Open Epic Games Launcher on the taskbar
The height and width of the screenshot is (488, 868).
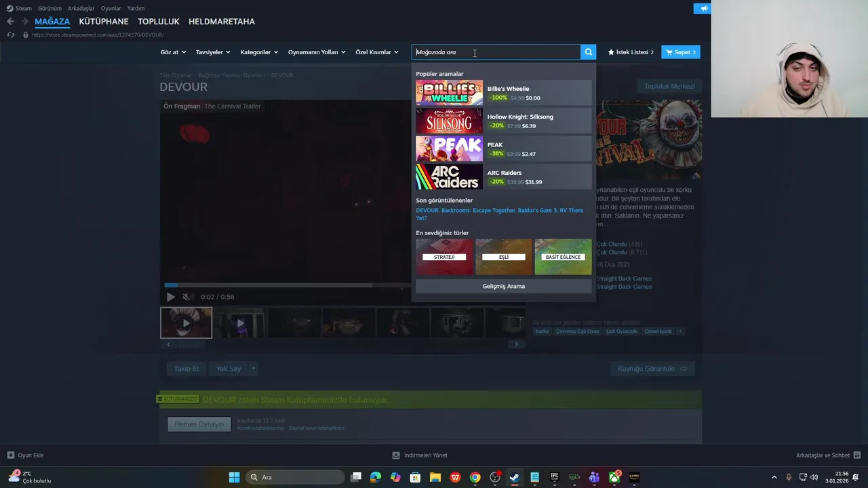[x=554, y=477]
